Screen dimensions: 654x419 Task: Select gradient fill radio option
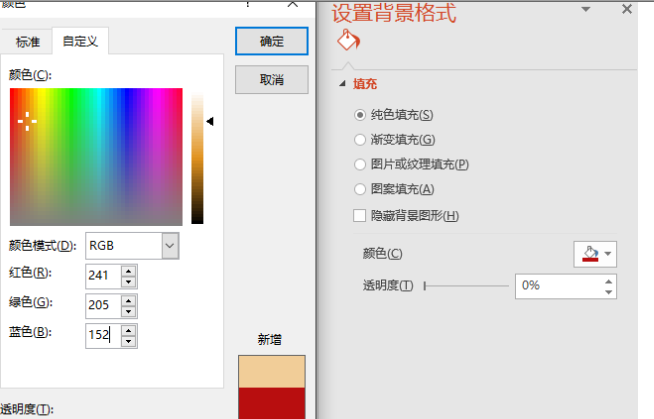coord(360,140)
